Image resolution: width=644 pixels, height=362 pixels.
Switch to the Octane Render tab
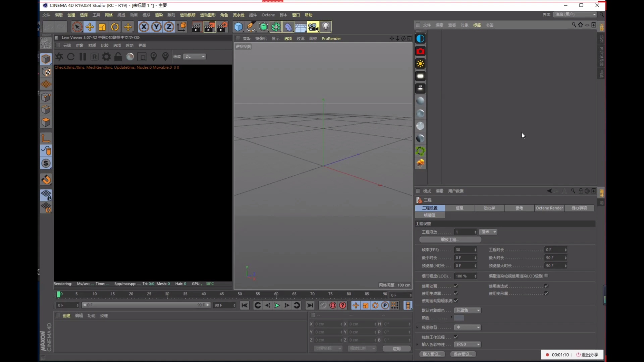coord(549,208)
